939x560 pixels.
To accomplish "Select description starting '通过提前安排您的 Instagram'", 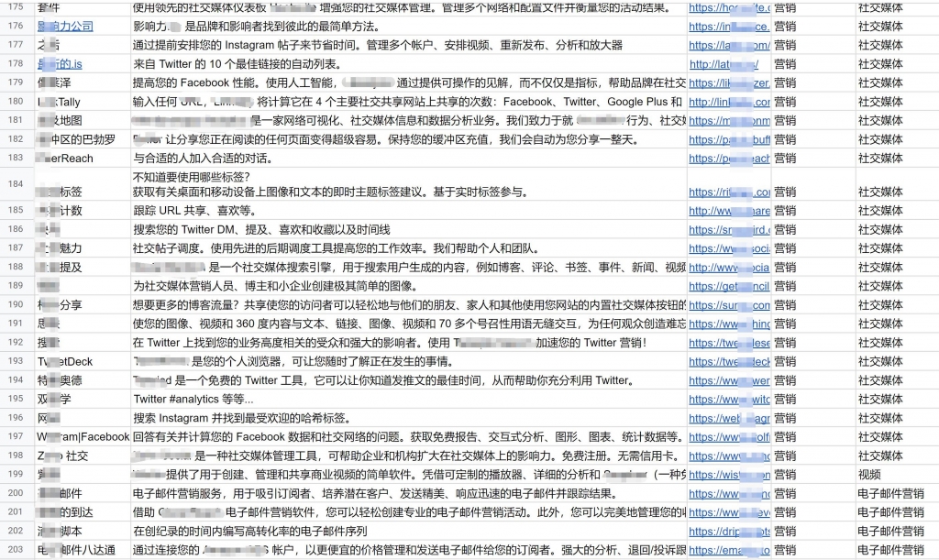I will tap(408, 45).
